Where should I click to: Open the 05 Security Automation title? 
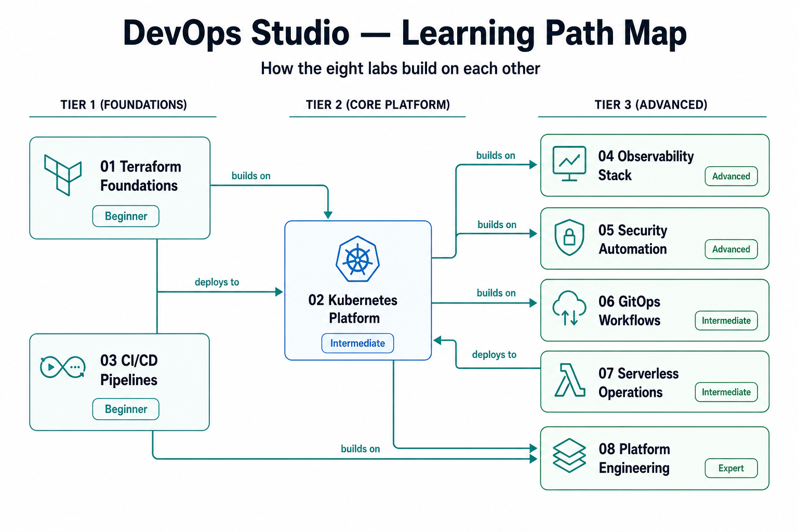pos(633,240)
